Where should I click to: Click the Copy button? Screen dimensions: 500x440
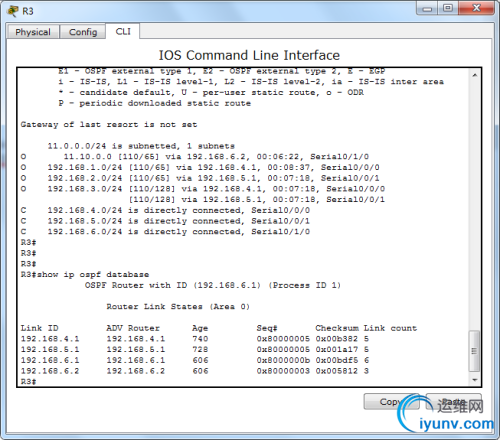[x=391, y=402]
